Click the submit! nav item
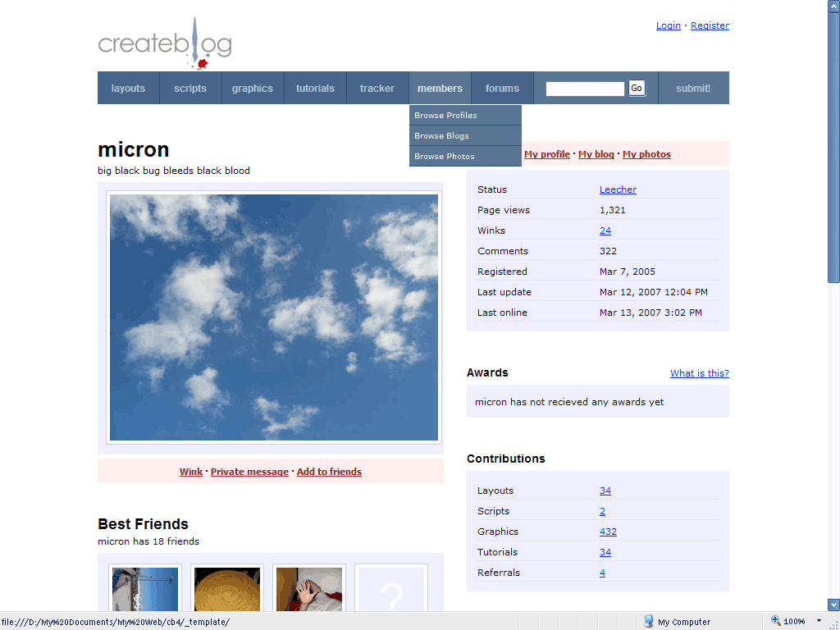 693,89
